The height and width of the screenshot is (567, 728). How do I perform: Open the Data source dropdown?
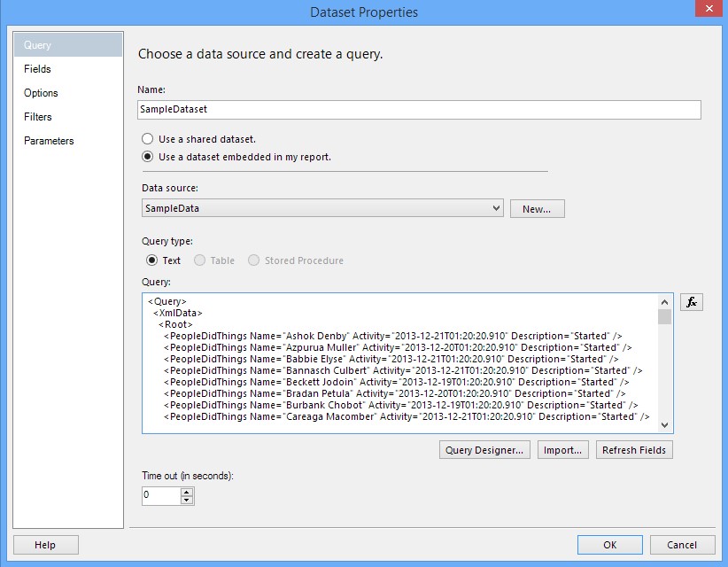click(x=322, y=208)
